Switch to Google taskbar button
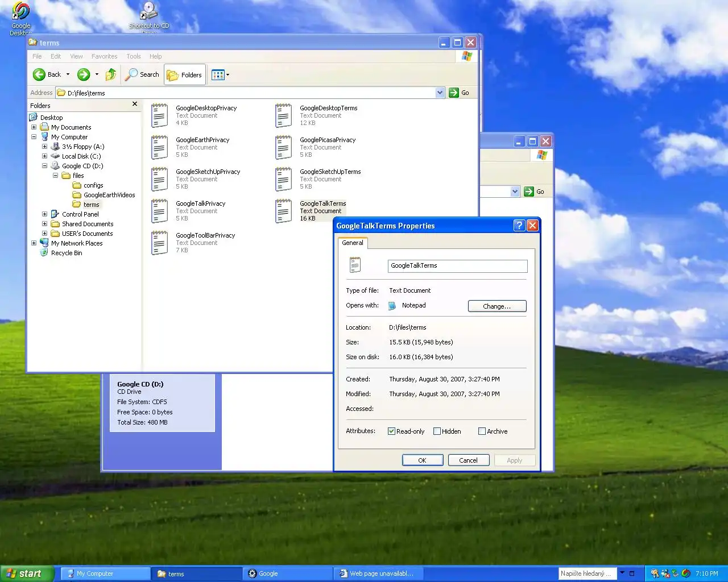The height and width of the screenshot is (582, 728). point(288,573)
